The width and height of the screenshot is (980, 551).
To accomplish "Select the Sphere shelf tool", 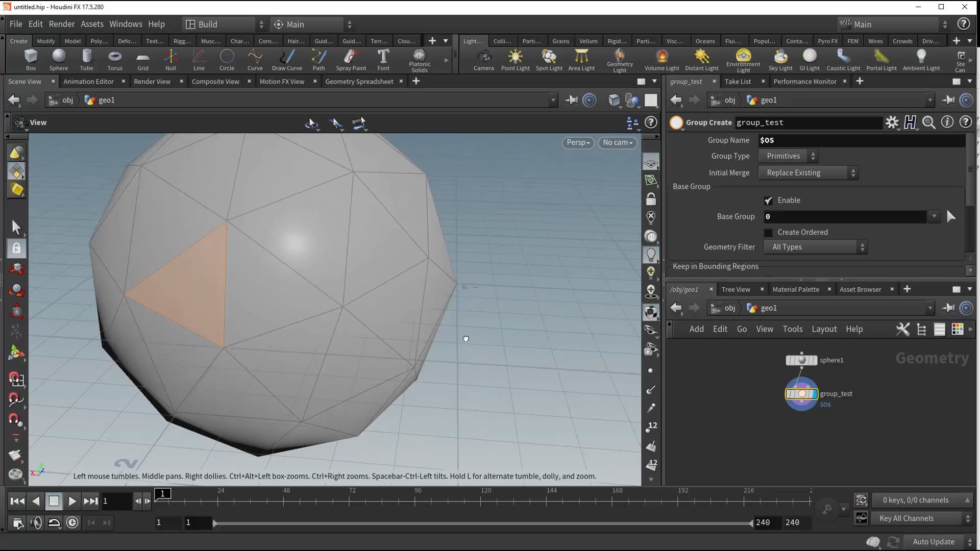I will click(59, 60).
